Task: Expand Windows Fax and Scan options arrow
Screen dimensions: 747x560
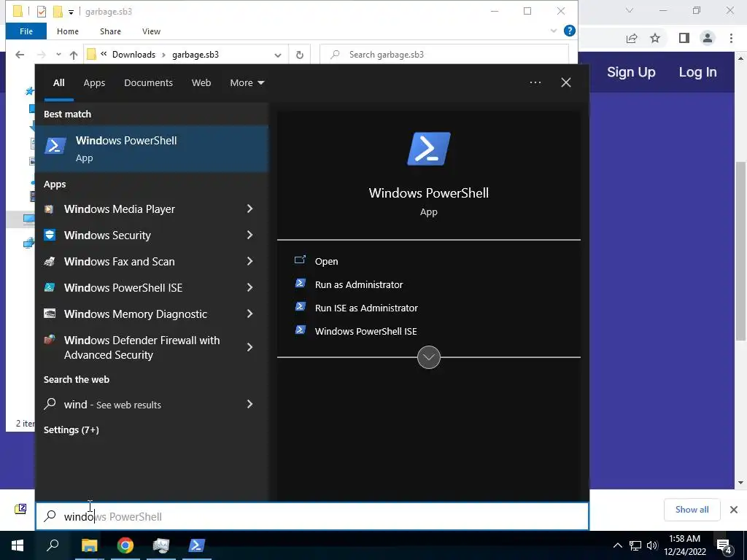Action: (249, 261)
